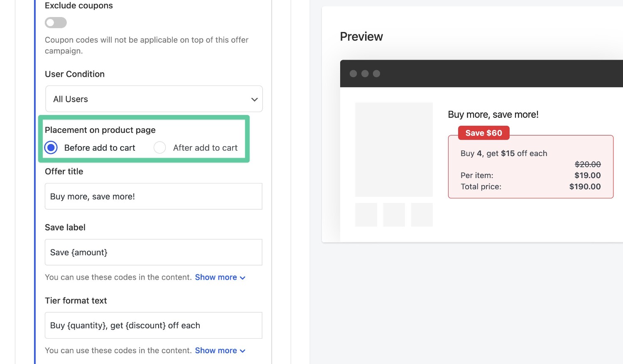Edit the Tier format text field

pyautogui.click(x=154, y=325)
